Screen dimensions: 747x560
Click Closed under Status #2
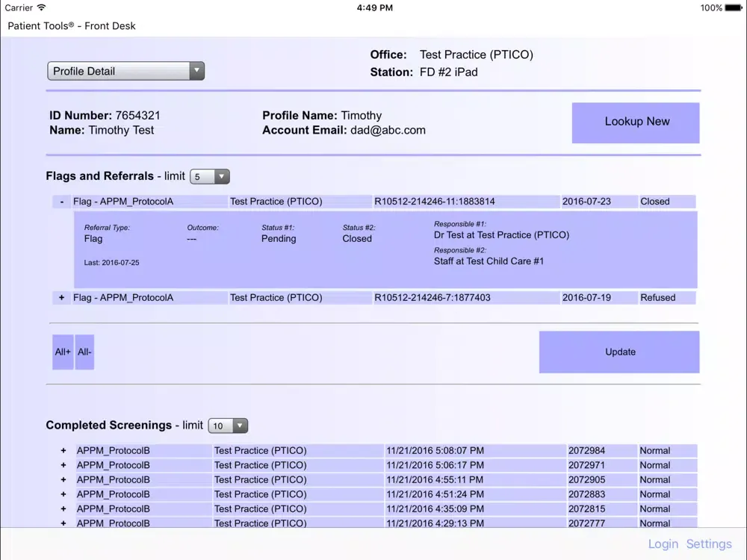click(357, 239)
